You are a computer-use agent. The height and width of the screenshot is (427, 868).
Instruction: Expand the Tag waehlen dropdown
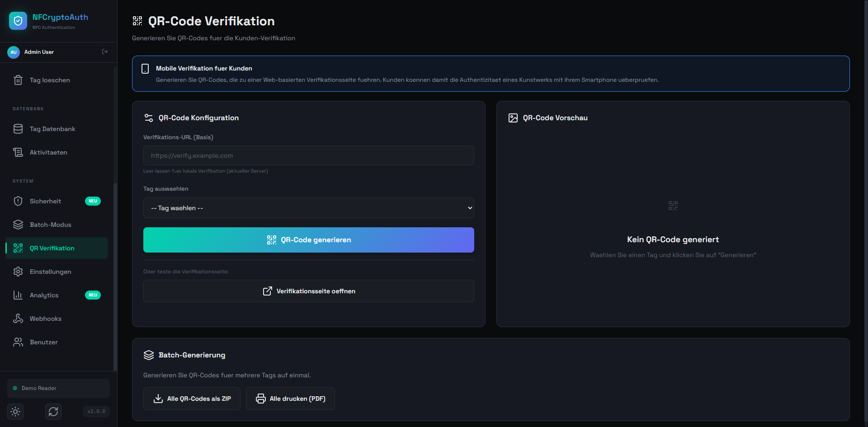308,208
